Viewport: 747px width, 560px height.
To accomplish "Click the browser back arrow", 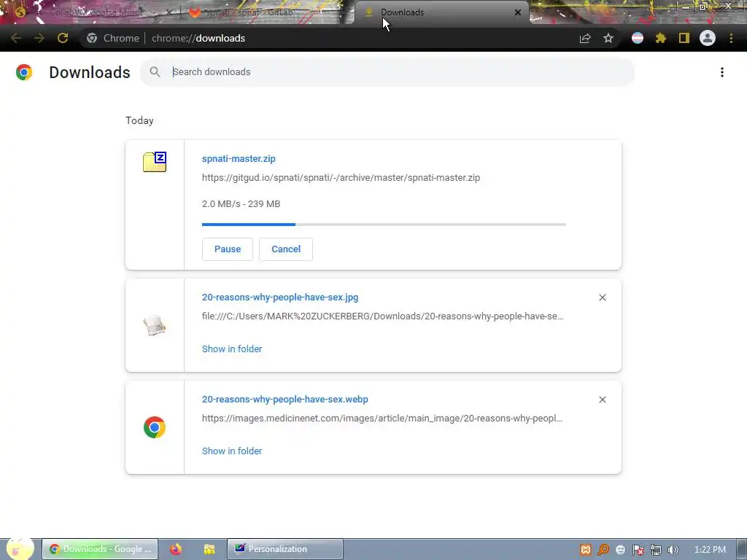I will (16, 38).
